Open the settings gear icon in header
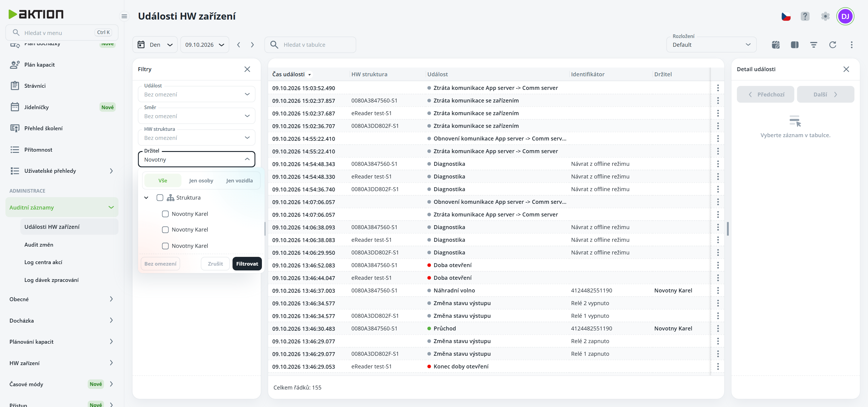This screenshot has height=407, width=868. pos(825,16)
